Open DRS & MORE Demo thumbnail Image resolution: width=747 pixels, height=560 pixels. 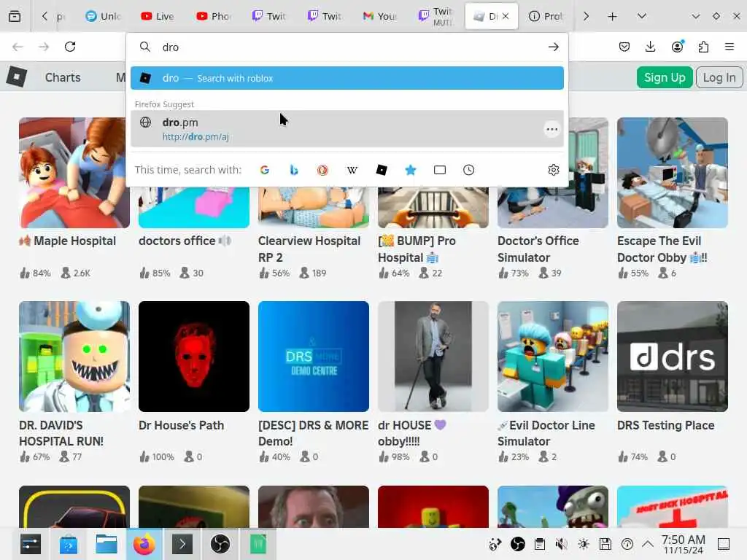point(314,356)
